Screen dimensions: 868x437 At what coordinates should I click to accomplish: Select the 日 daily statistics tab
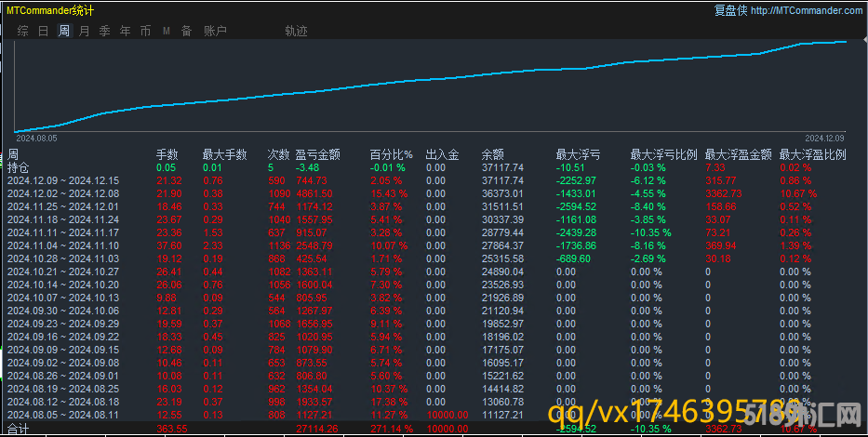coord(44,31)
